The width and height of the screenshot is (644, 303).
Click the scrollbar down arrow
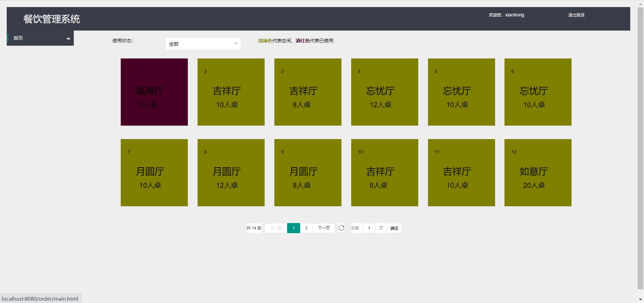coord(640,299)
